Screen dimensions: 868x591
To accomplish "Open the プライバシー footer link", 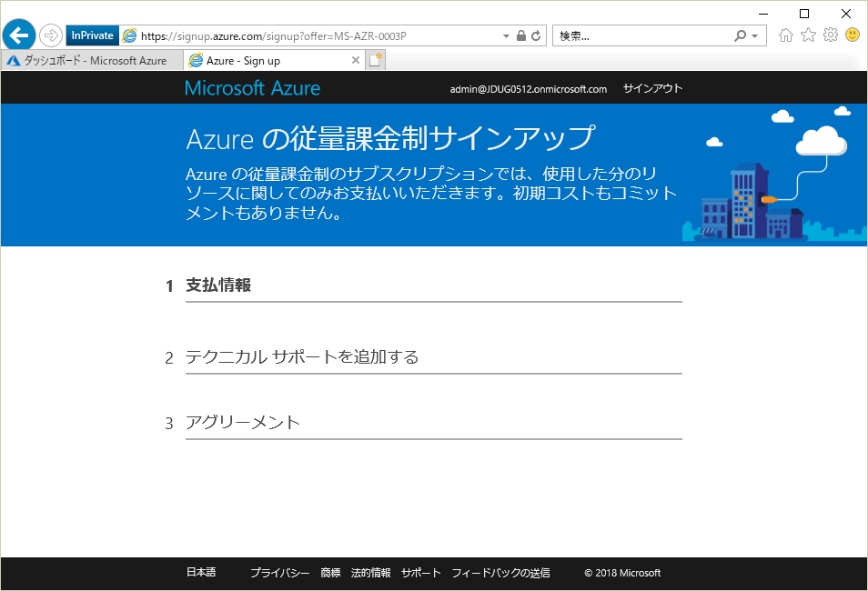I will (279, 573).
